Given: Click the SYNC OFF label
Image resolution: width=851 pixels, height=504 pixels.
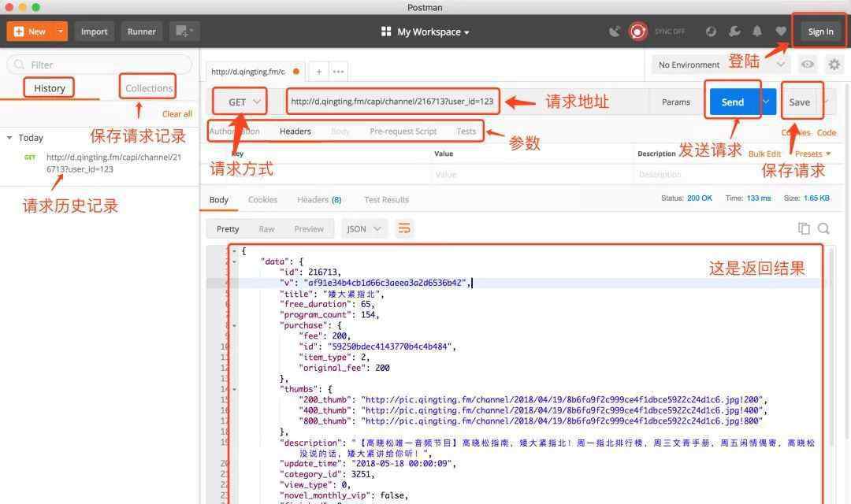Looking at the screenshot, I should pyautogui.click(x=669, y=31).
